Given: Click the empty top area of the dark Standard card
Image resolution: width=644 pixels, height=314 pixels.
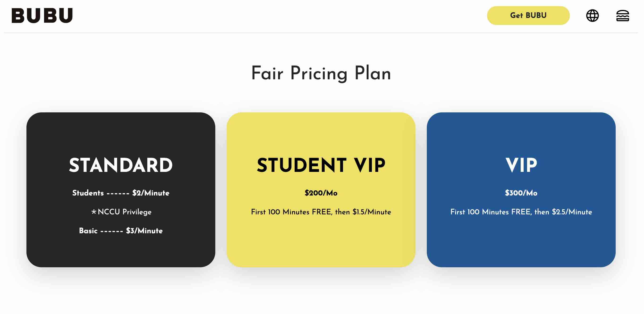Looking at the screenshot, I should pos(121,132).
